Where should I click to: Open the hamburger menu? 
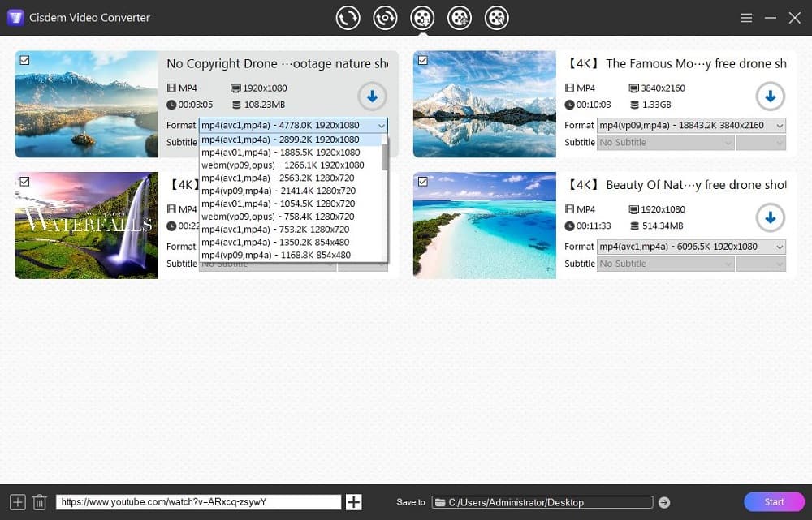tap(745, 18)
